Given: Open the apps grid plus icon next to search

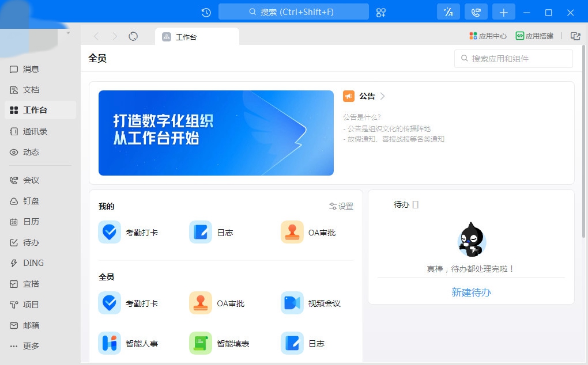Looking at the screenshot, I should 380,12.
